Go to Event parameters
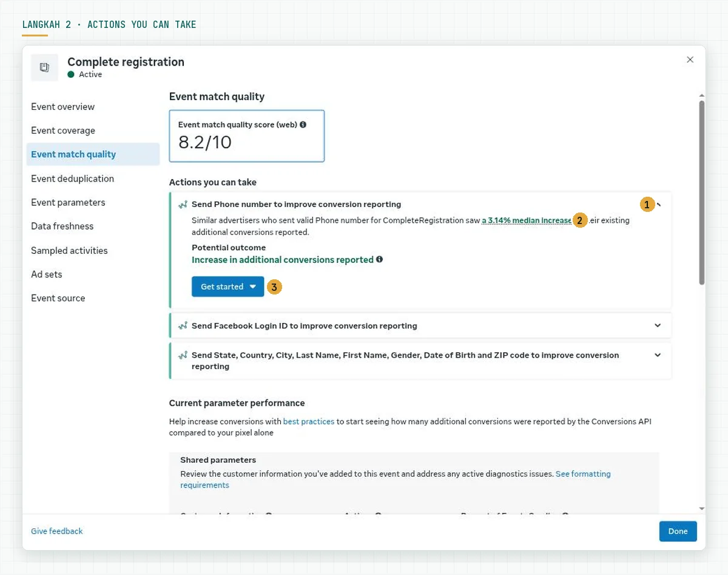728x575 pixels. (93, 202)
